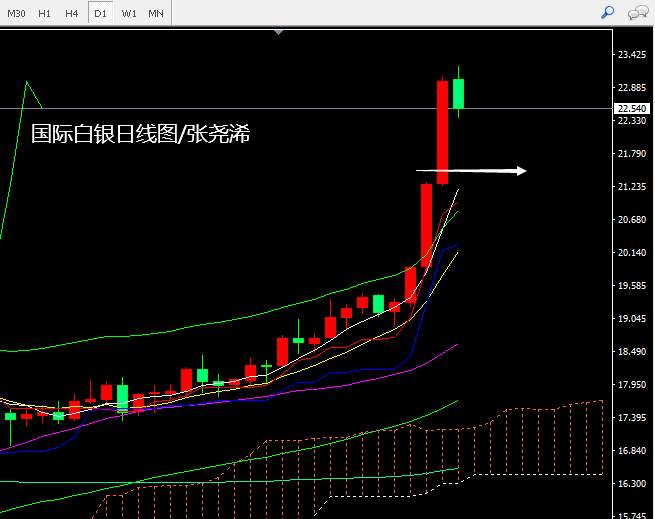The height and width of the screenshot is (519, 655).
Task: Click the 19.045 price scale value
Action: pos(632,319)
